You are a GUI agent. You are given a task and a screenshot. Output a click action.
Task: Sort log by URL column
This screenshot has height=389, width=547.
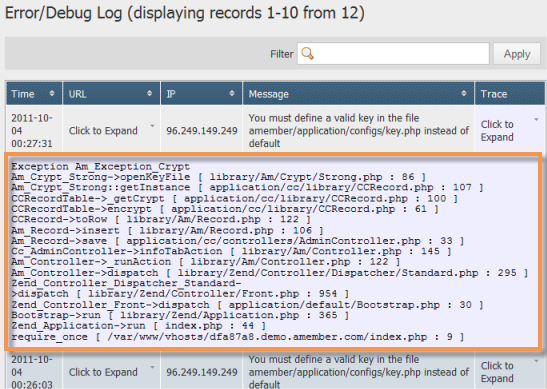[x=150, y=93]
